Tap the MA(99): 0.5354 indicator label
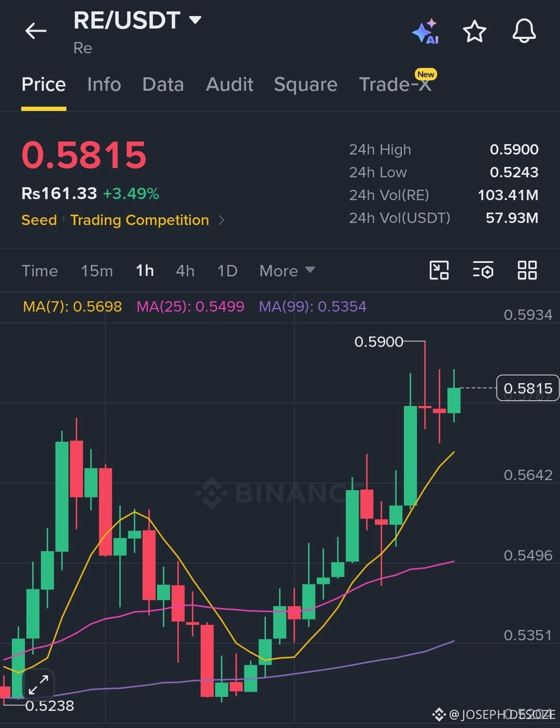The height and width of the screenshot is (728, 560). (x=313, y=306)
